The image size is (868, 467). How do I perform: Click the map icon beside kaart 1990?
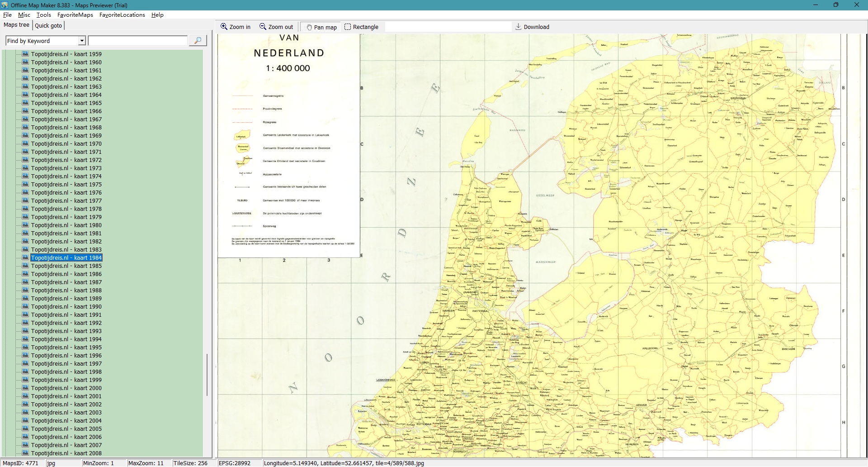[25, 306]
